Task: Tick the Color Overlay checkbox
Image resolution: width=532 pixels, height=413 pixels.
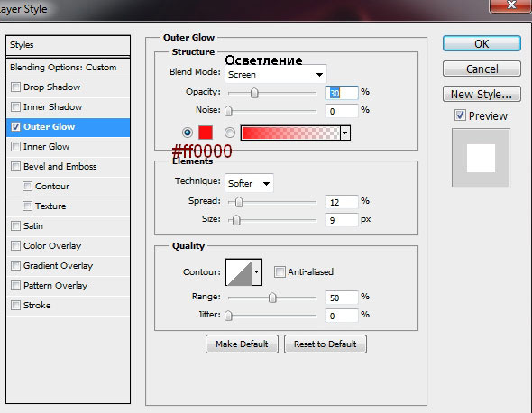Action: [15, 245]
